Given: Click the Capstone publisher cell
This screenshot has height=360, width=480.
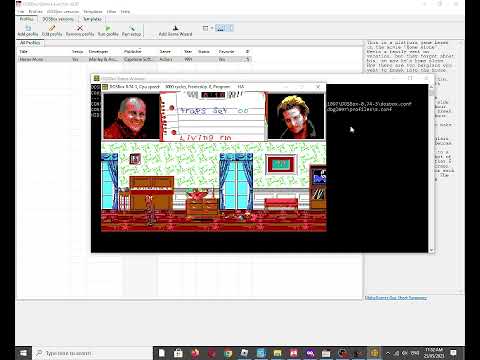Looking at the screenshot, I should [138, 59].
